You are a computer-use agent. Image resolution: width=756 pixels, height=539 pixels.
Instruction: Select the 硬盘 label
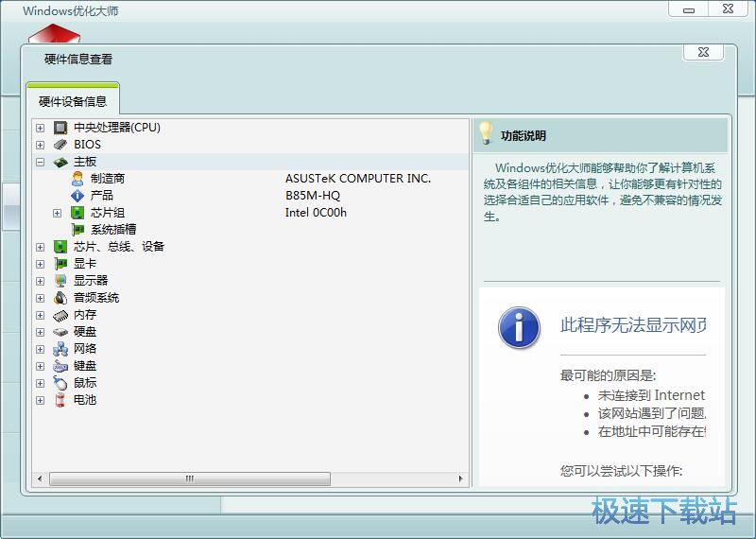coord(85,332)
